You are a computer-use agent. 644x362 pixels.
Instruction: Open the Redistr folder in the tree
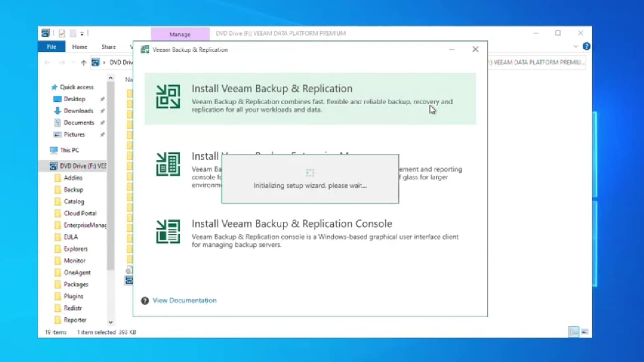point(73,308)
